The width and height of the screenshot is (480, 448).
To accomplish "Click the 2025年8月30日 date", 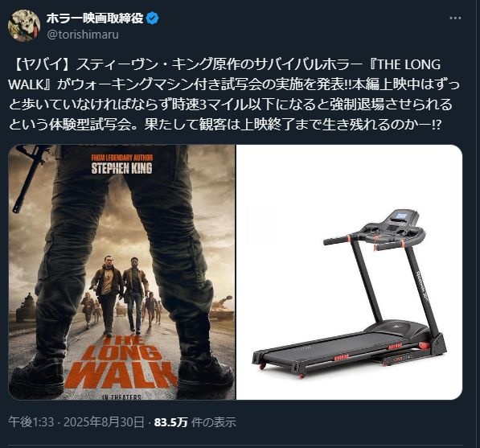I will tap(104, 422).
